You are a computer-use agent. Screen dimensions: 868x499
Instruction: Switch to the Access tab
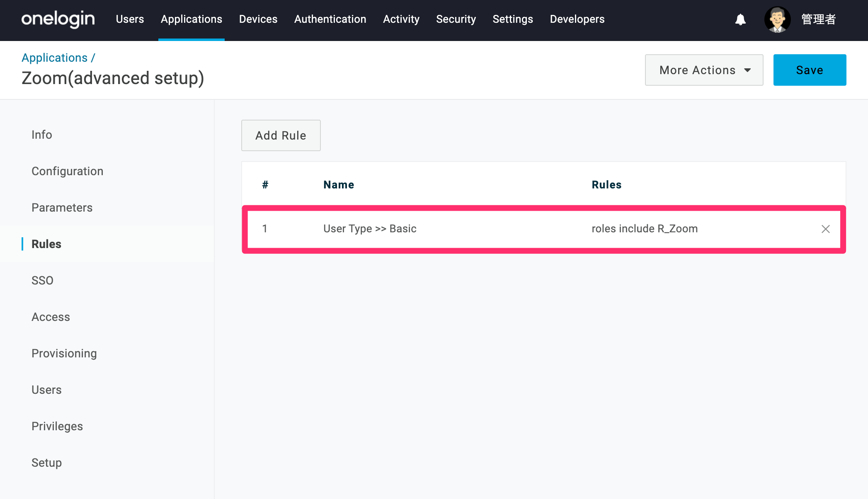click(x=51, y=317)
